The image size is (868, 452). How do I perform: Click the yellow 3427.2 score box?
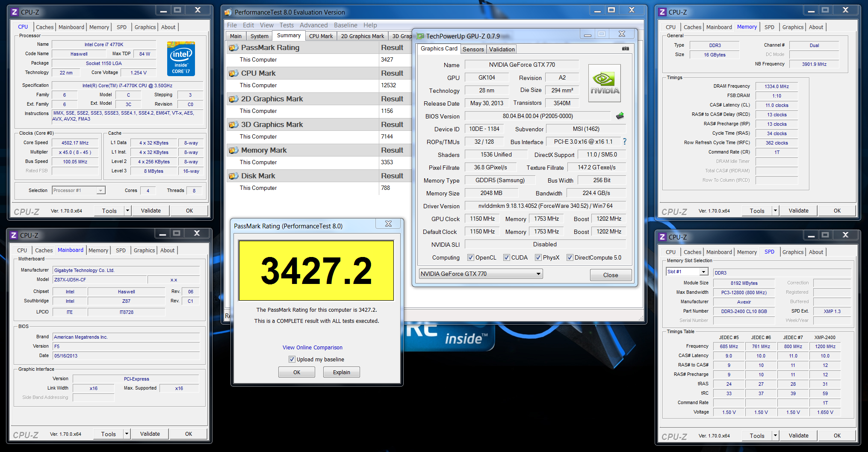(316, 270)
